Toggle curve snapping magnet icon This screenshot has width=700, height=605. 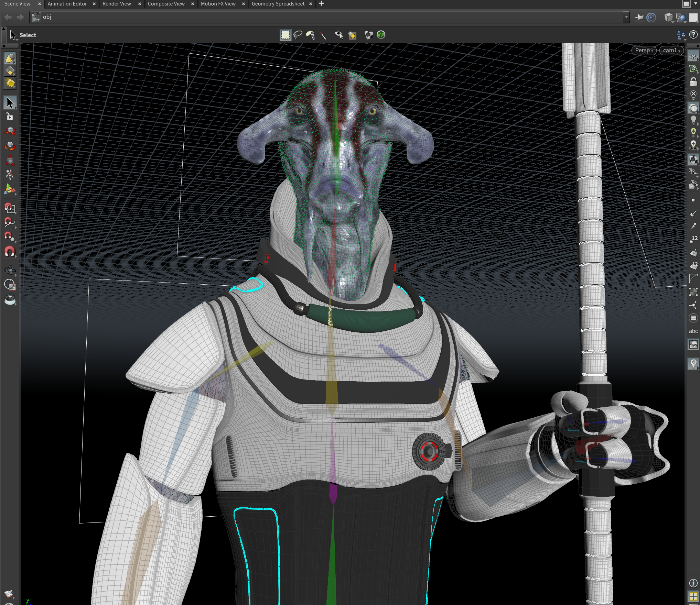10,222
